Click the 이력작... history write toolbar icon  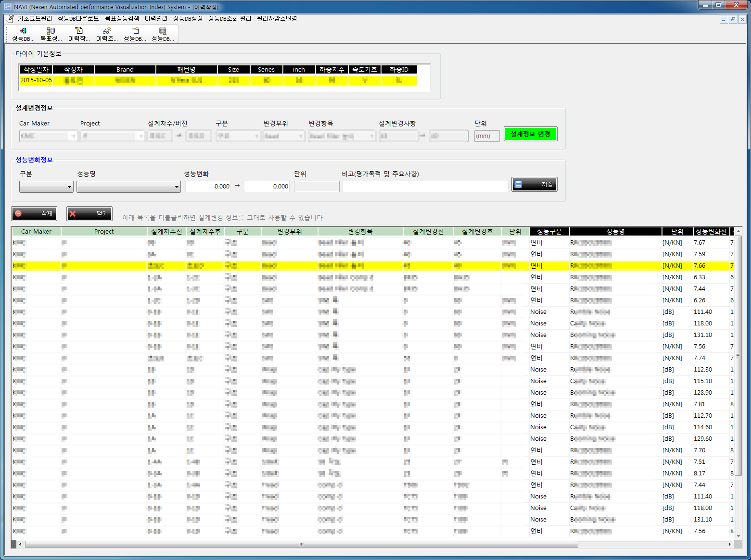coord(79,31)
